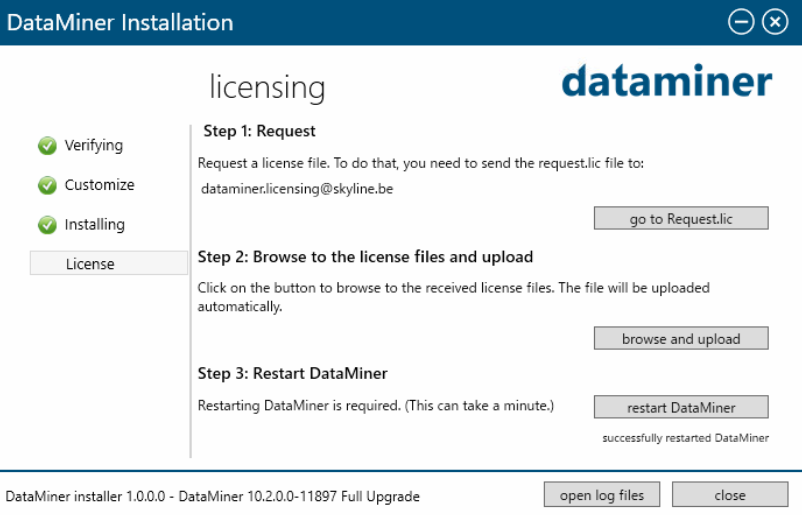Open the go to Request.lic button
802x515 pixels.
coord(681,218)
